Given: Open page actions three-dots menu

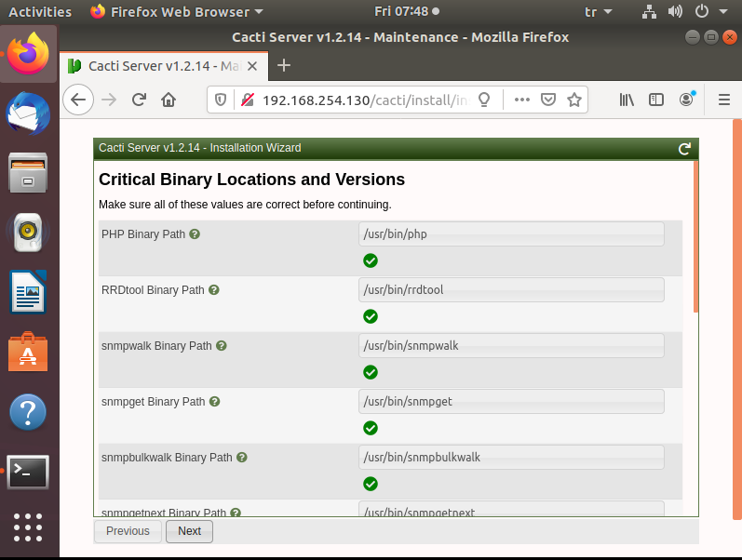Looking at the screenshot, I should (x=522, y=100).
